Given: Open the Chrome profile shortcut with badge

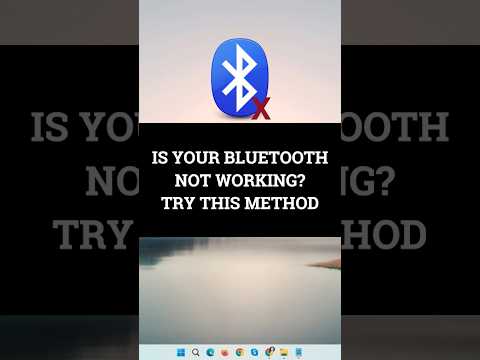Looking at the screenshot, I should [x=269, y=351].
